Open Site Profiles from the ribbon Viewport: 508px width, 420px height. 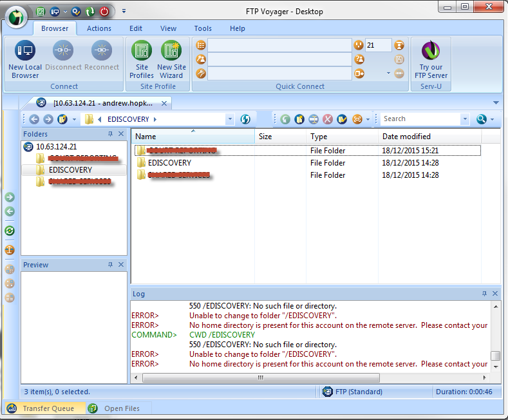click(x=142, y=60)
